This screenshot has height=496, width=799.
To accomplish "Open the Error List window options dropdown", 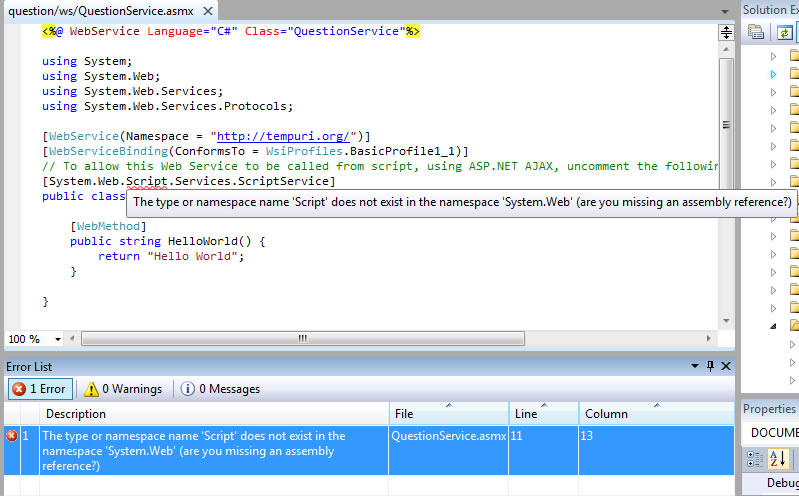I will click(695, 366).
